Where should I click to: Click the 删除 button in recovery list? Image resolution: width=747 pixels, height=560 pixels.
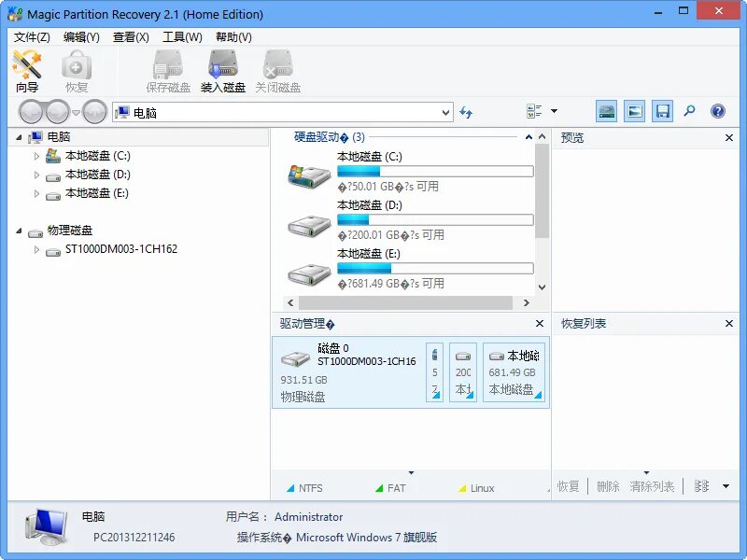click(609, 486)
